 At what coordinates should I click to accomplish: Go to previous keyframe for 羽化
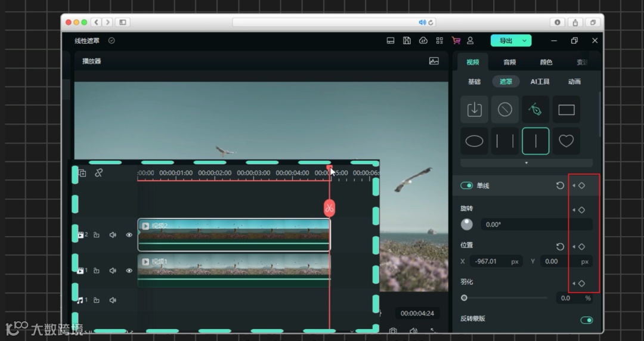[x=574, y=283]
